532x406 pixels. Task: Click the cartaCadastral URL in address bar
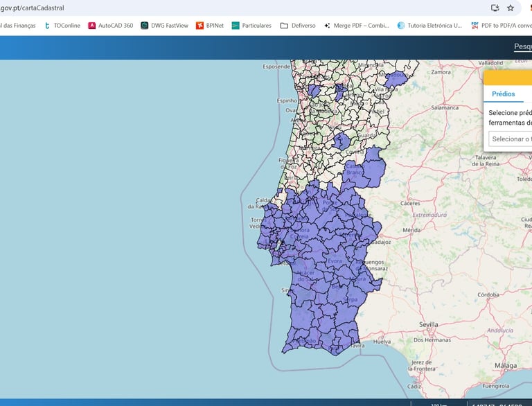pyautogui.click(x=32, y=8)
